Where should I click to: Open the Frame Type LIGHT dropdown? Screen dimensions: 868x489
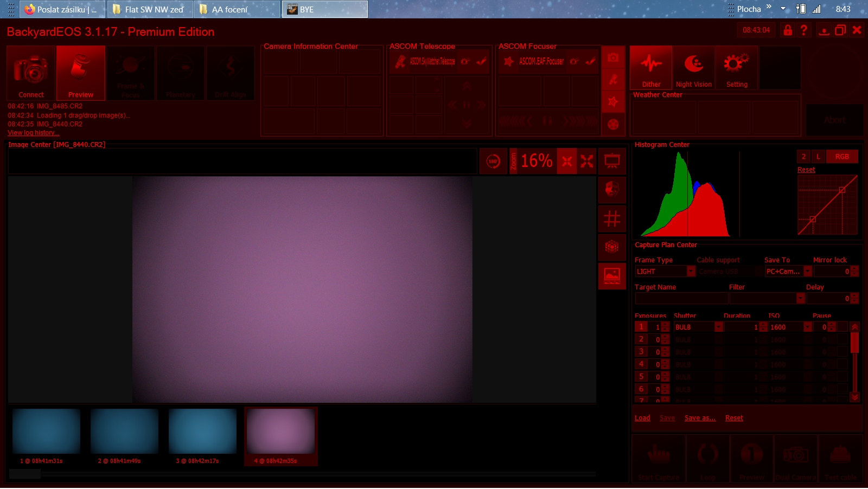[691, 271]
